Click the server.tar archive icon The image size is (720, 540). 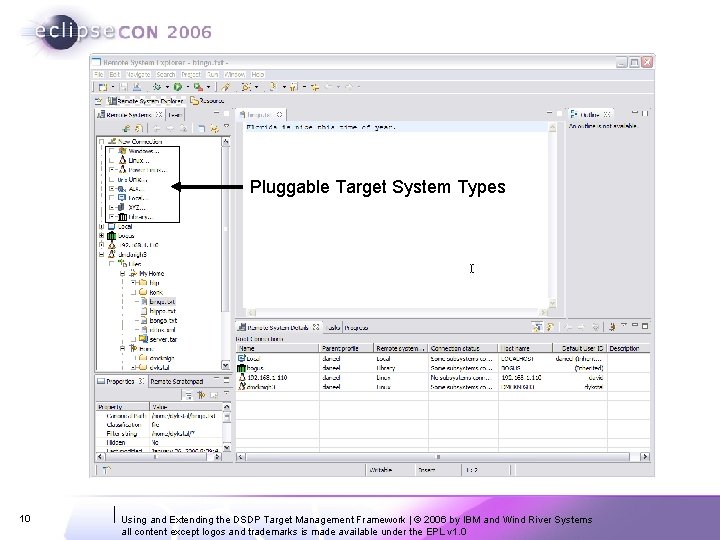coord(143,339)
